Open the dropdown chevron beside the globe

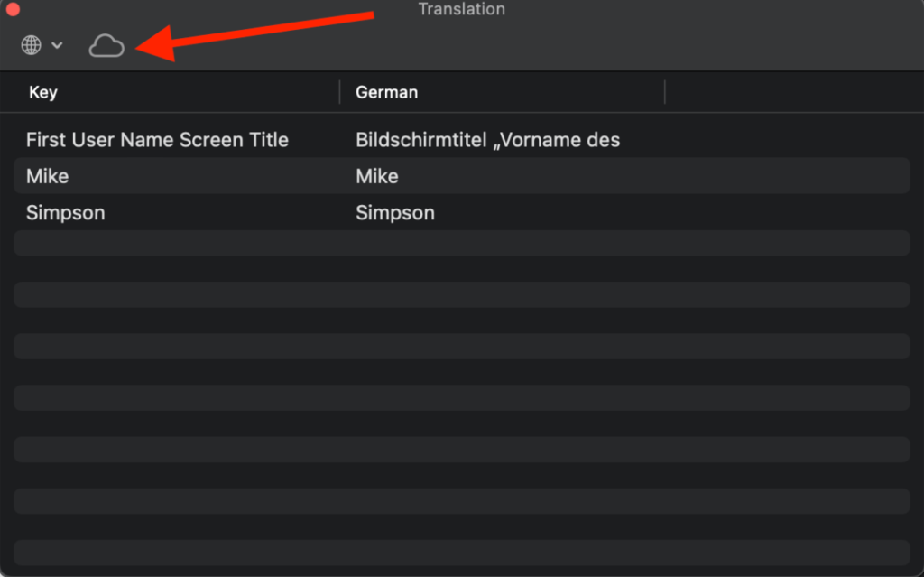point(57,45)
